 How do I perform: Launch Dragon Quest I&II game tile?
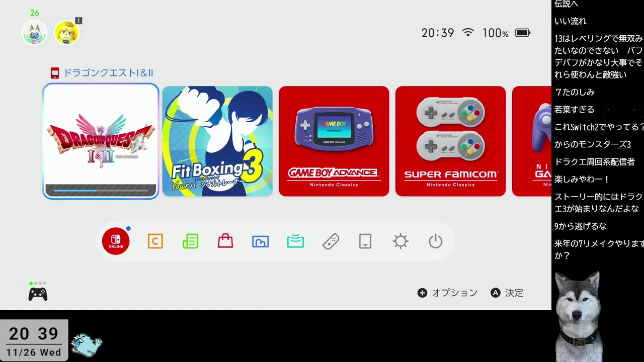click(101, 141)
